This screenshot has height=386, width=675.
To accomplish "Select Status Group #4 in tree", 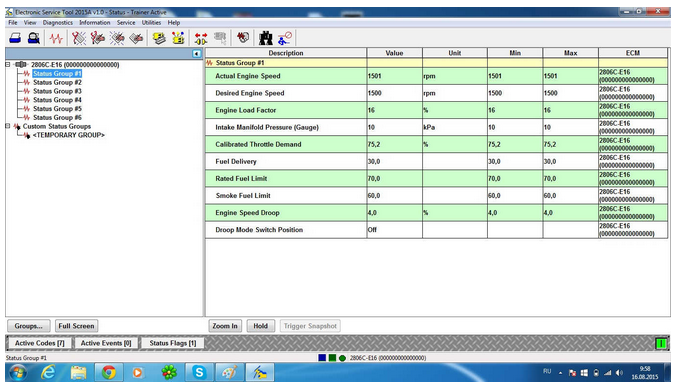I will [57, 100].
